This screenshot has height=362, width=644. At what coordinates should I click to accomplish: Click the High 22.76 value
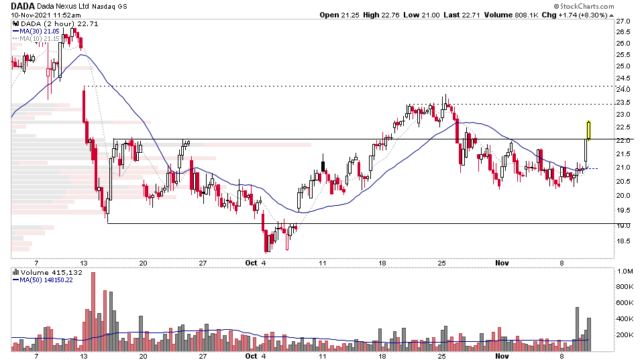pos(381,15)
